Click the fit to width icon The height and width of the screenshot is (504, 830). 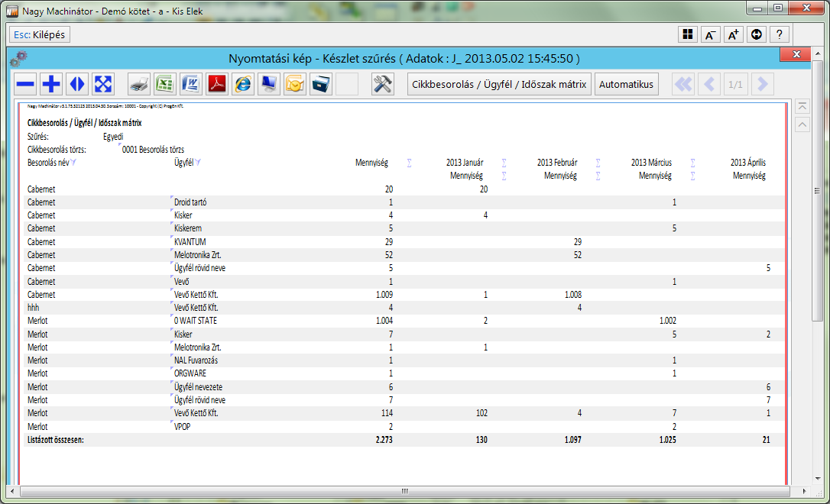tap(77, 84)
